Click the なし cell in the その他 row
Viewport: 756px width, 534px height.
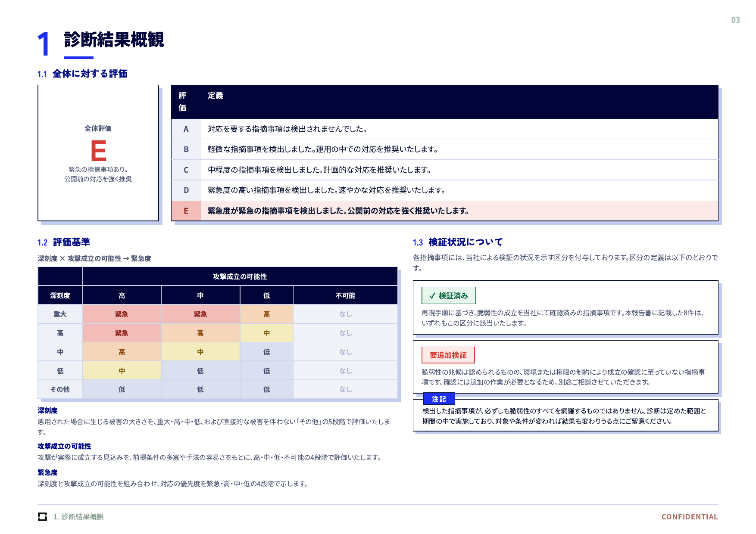[x=345, y=389]
